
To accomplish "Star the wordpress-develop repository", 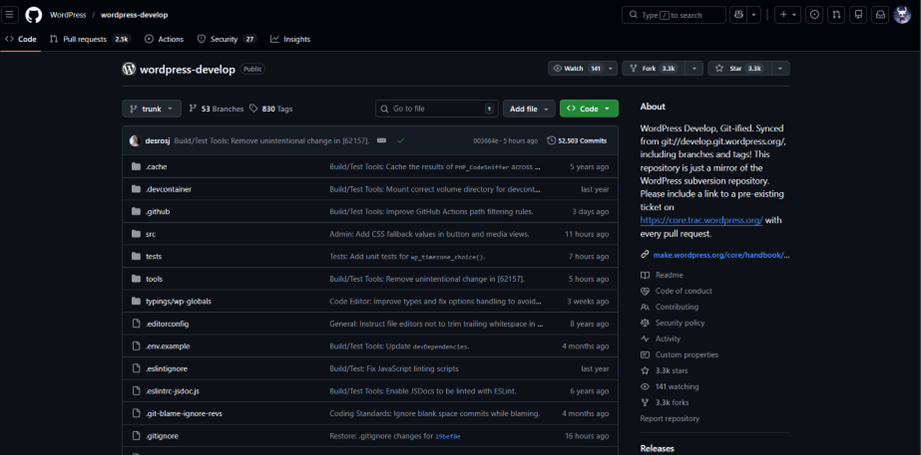I will click(x=739, y=69).
